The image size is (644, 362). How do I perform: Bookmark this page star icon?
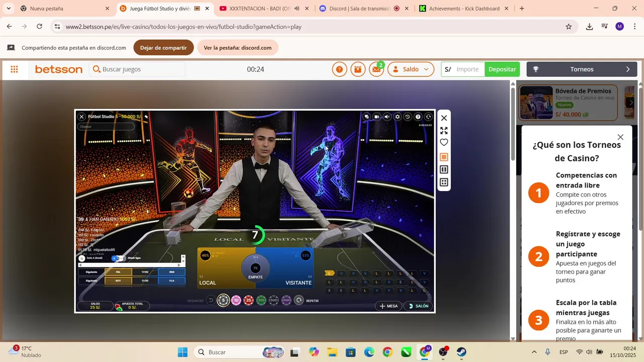[x=569, y=27]
